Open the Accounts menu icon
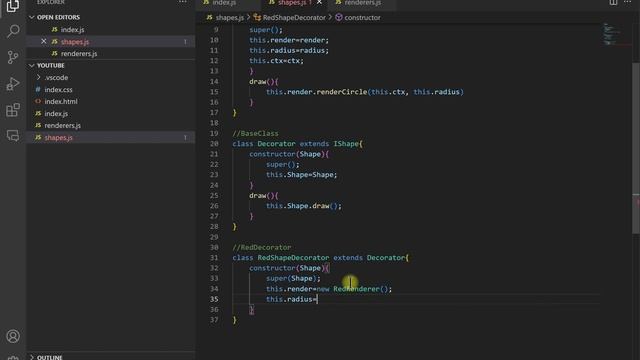 [13, 336]
